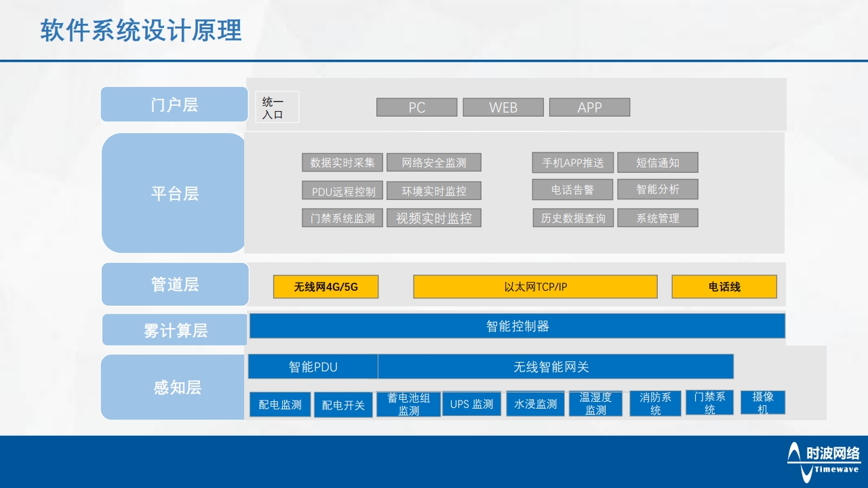The height and width of the screenshot is (488, 868).
Task: Select the 雾计算层 layer label
Action: point(174,329)
